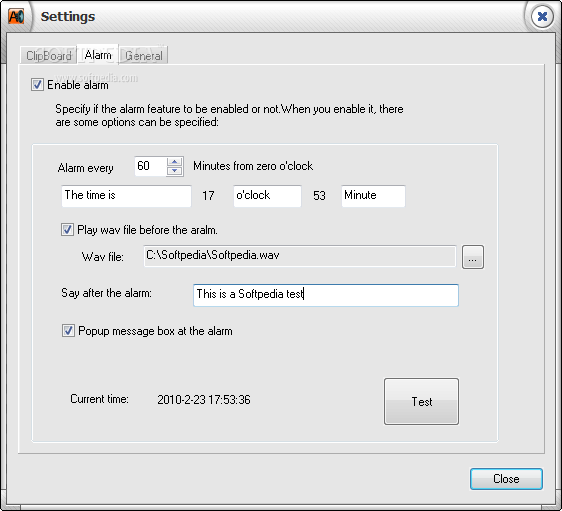This screenshot has height=511, width=562.
Task: Click the o'clock text field
Action: [267, 196]
